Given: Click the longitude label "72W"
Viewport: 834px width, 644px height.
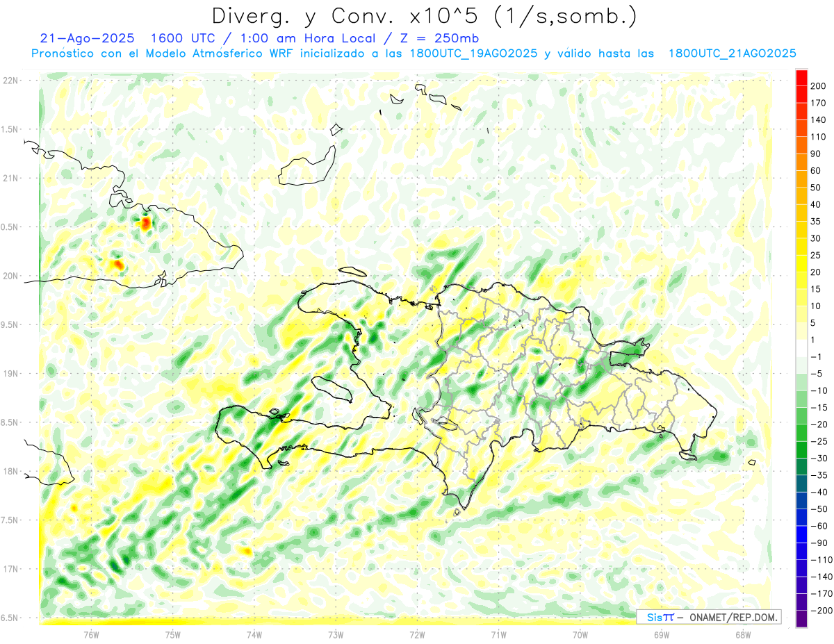Looking at the screenshot, I should (417, 634).
